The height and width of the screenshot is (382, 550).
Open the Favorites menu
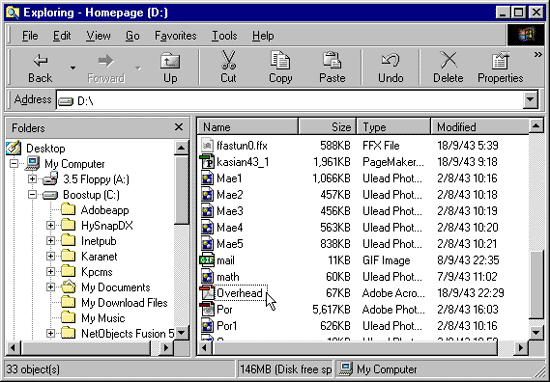tap(175, 36)
